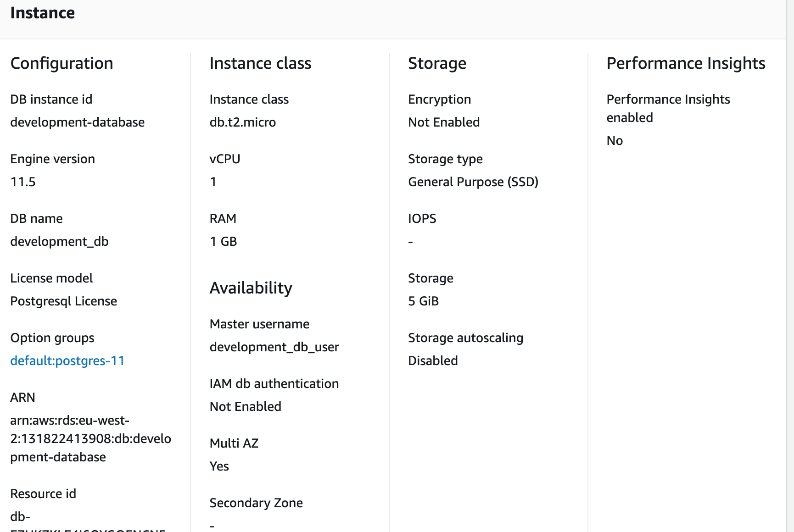794x532 pixels.
Task: Click Not Enabled under Encryption
Action: pos(444,122)
